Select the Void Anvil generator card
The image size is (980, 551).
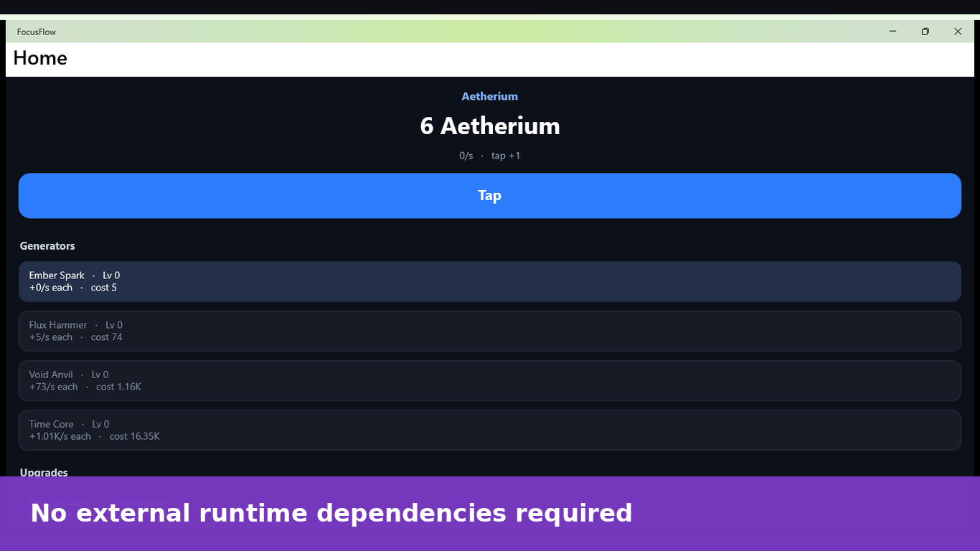pos(490,380)
